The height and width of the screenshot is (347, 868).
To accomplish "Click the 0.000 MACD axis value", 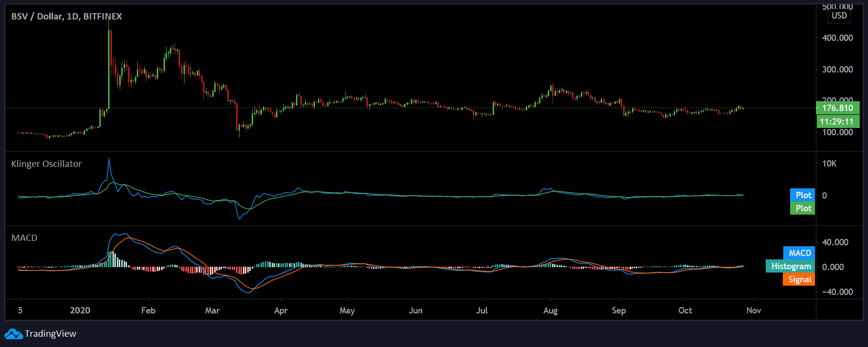I will tap(833, 267).
